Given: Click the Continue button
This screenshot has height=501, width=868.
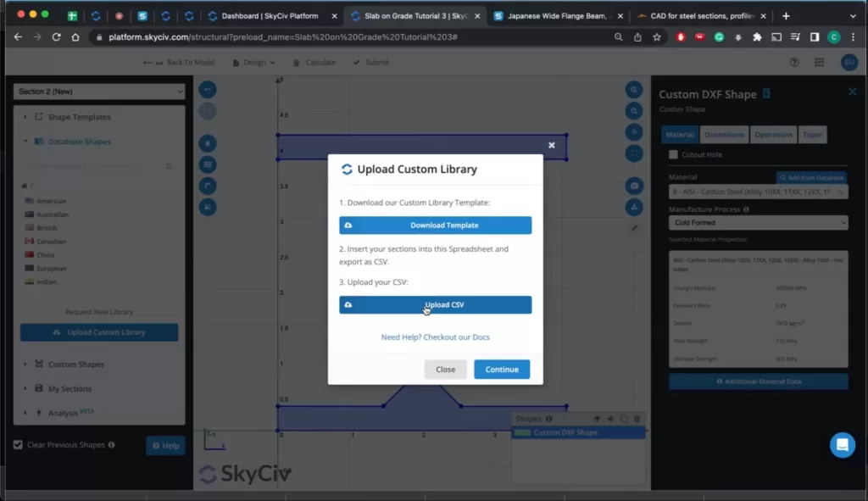Looking at the screenshot, I should point(502,370).
